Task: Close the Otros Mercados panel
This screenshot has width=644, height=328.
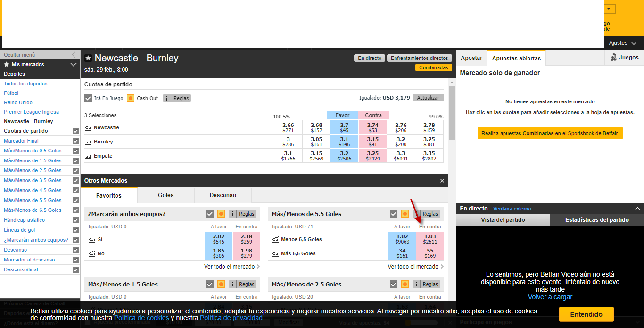Action: point(442,181)
